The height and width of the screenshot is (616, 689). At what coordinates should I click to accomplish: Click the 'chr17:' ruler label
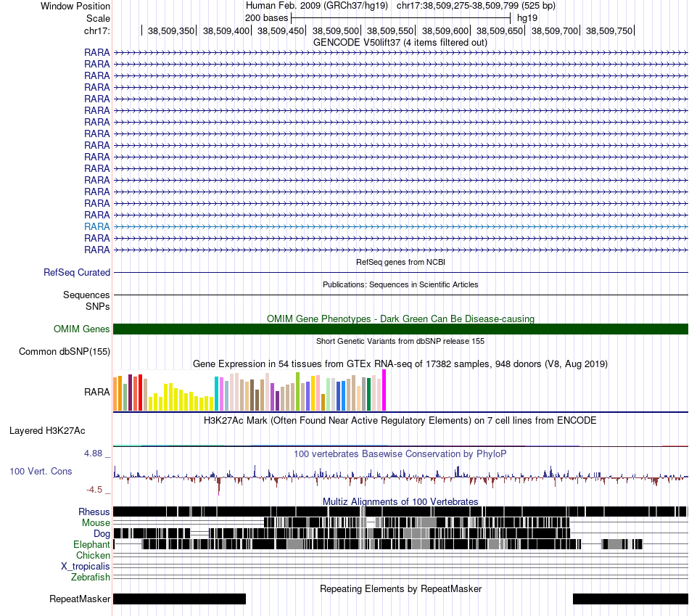[96, 30]
